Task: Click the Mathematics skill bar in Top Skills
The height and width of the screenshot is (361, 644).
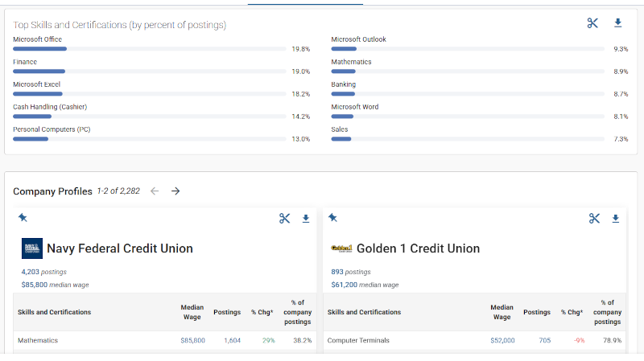Action: 468,72
